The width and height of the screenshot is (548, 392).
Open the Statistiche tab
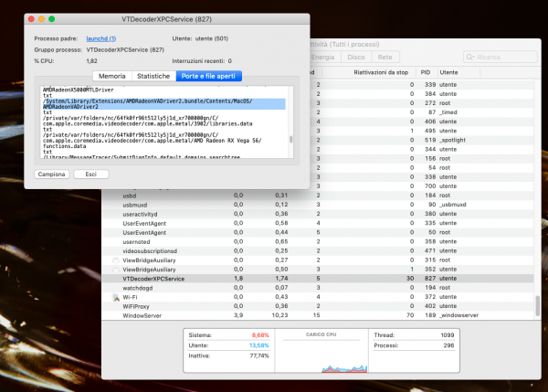(x=153, y=76)
